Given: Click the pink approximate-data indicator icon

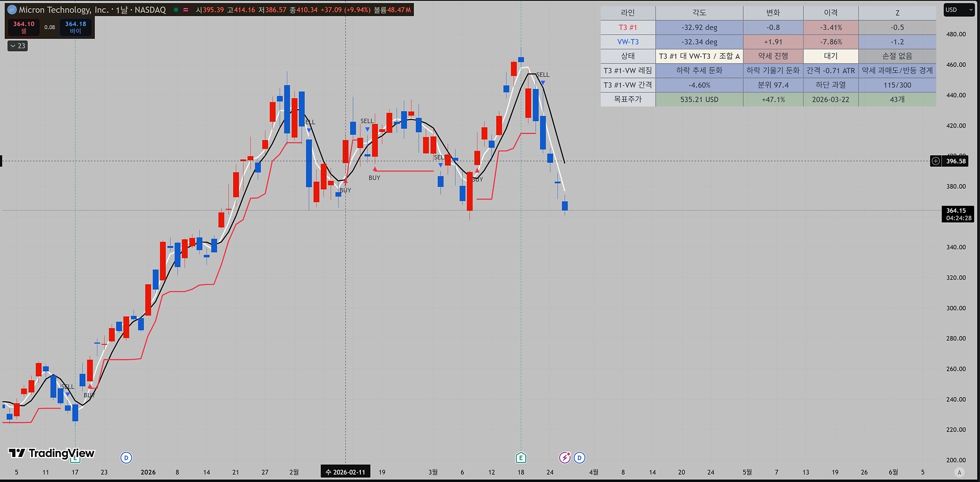Looking at the screenshot, I should (186, 10).
